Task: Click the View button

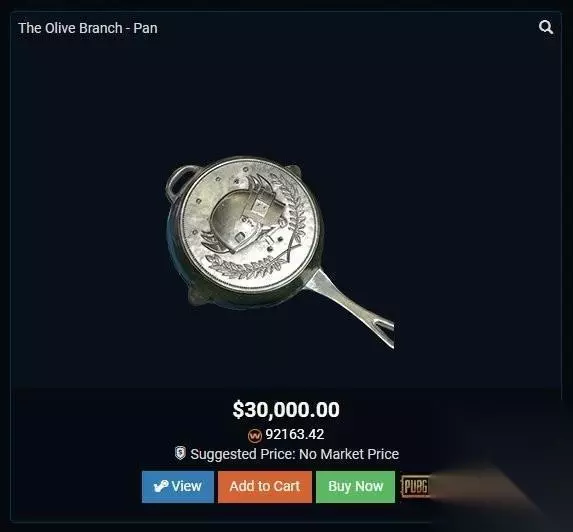Action: 178,487
